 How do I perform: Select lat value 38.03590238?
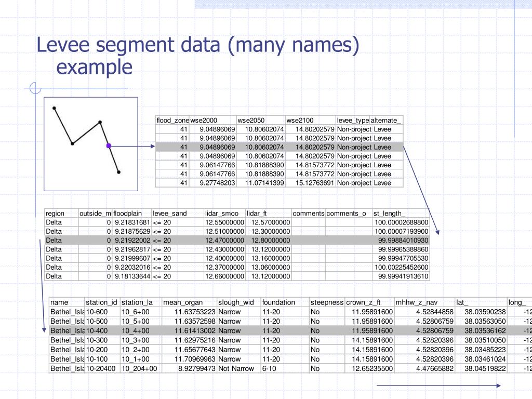tap(485, 312)
